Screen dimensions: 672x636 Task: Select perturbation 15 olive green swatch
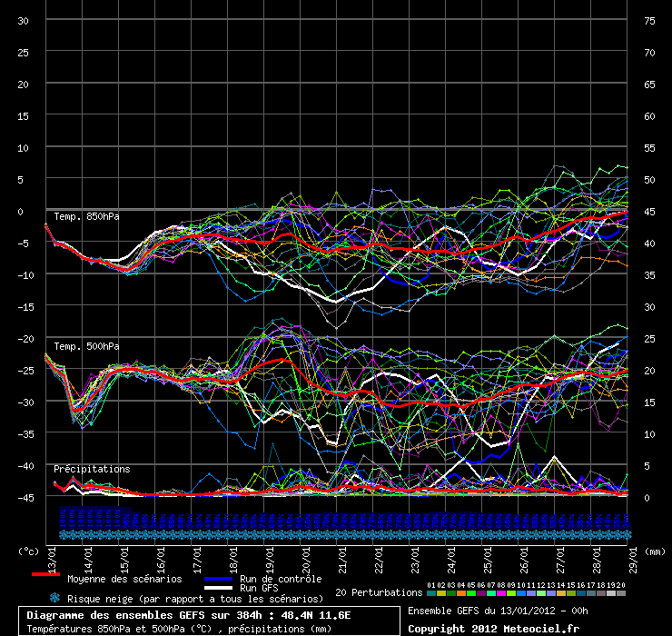(571, 593)
